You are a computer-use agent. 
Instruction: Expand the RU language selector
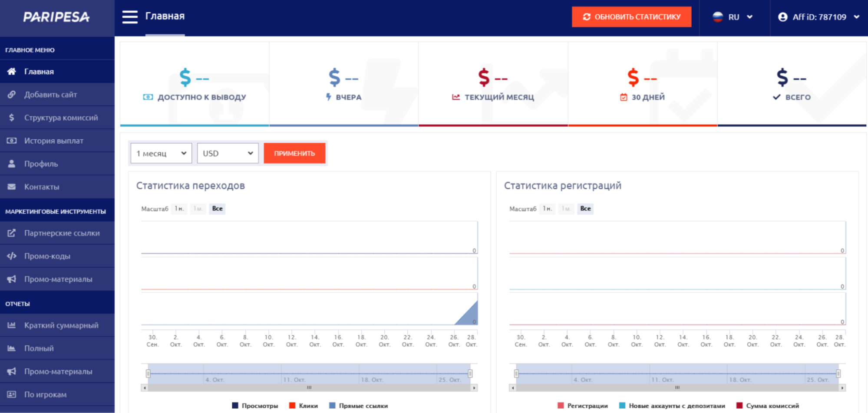pos(733,17)
